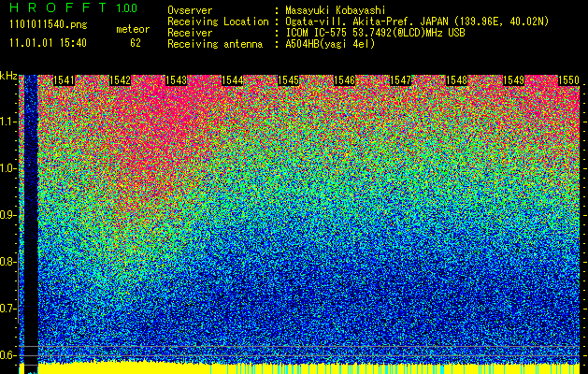Click the Receiving antenna label
The image size is (588, 374).
(215, 44)
